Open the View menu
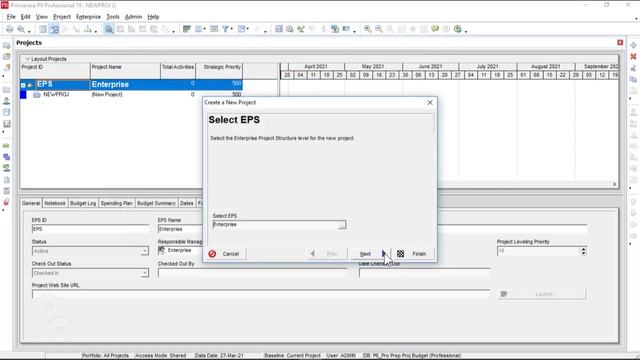Image resolution: width=640 pixels, height=360 pixels. [42, 17]
